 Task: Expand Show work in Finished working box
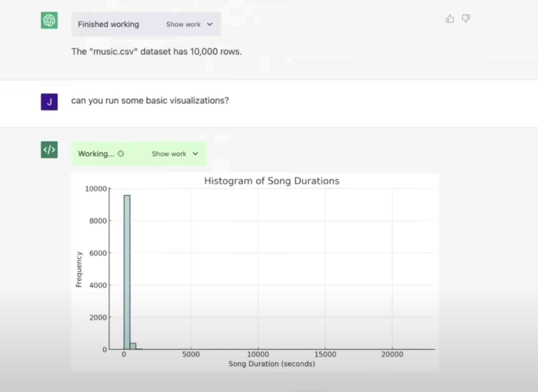189,24
